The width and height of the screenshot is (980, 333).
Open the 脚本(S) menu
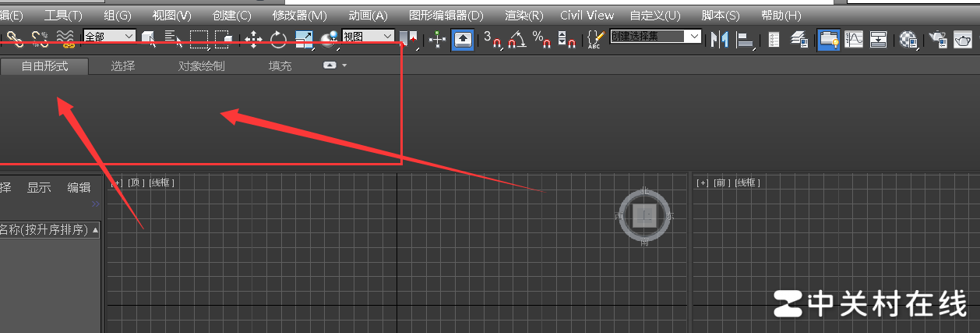[x=721, y=15]
